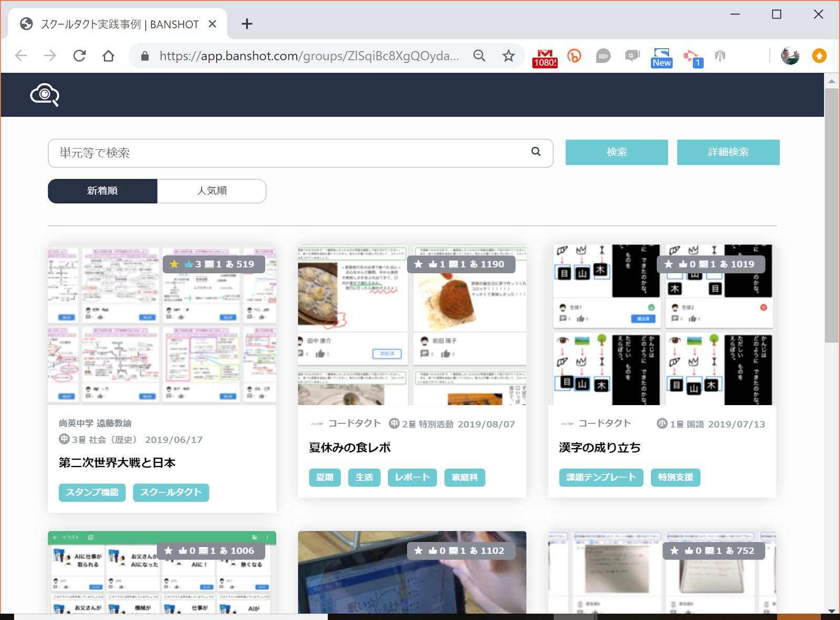Select the 人気順 sort tab
Image resolution: width=840 pixels, height=620 pixels.
coord(212,191)
